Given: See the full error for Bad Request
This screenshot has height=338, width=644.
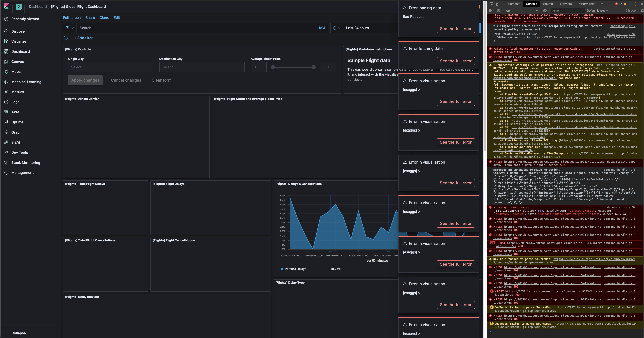Looking at the screenshot, I should (x=456, y=29).
